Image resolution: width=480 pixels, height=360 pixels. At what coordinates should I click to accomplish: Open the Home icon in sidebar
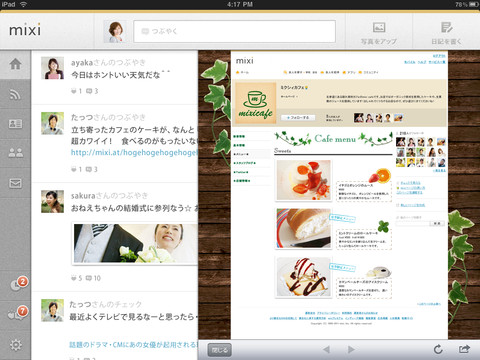coord(15,64)
